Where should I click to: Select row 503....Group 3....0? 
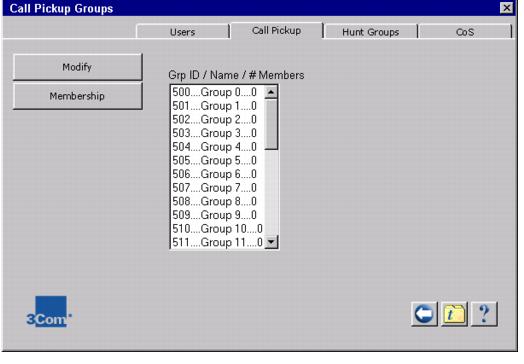click(x=217, y=133)
